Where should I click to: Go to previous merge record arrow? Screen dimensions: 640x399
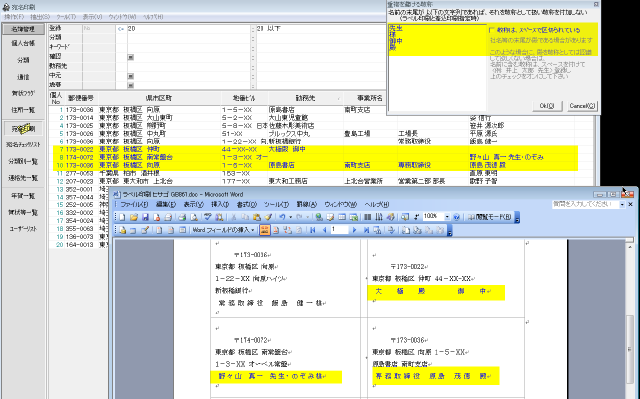pyautogui.click(x=324, y=230)
